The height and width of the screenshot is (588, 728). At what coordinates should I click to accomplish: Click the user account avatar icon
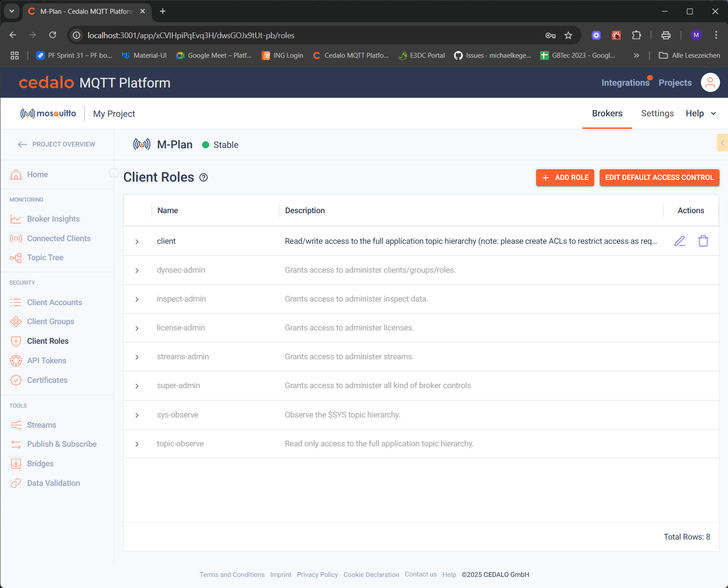coord(710,83)
